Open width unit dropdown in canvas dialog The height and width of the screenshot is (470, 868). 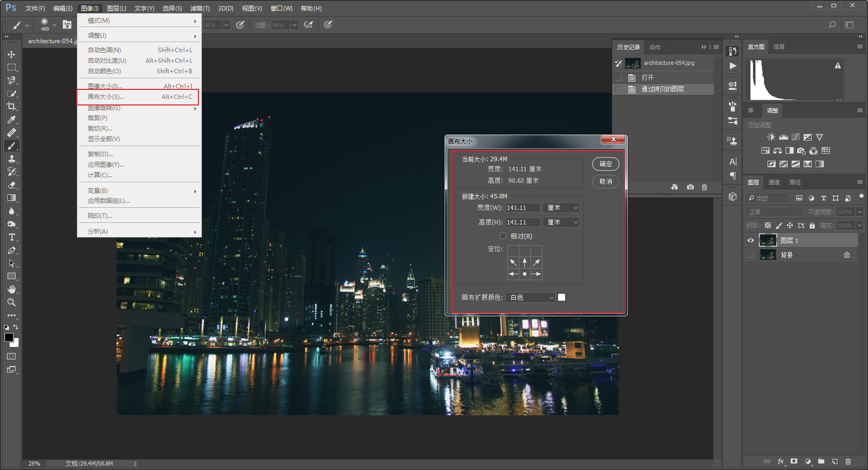(x=561, y=208)
